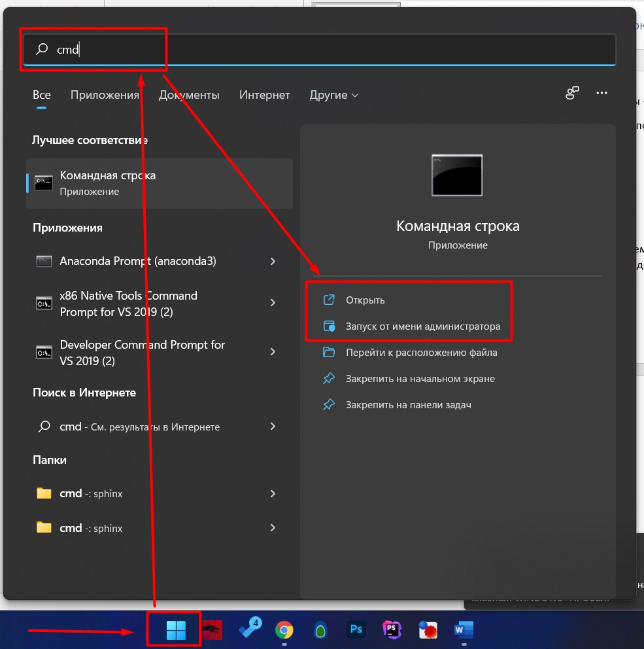Screen dimensions: 644x649
Task: Open Google Chrome from the taskbar
Action: (284, 630)
